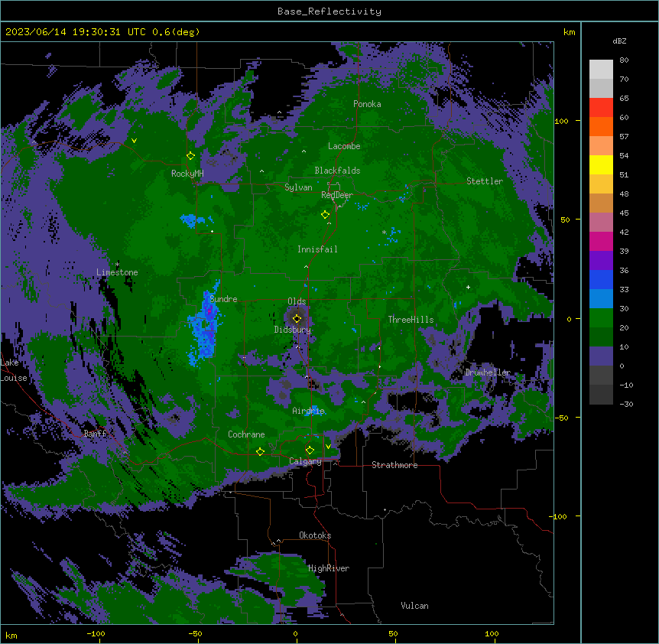Click the dBZ legend heading

pos(619,41)
